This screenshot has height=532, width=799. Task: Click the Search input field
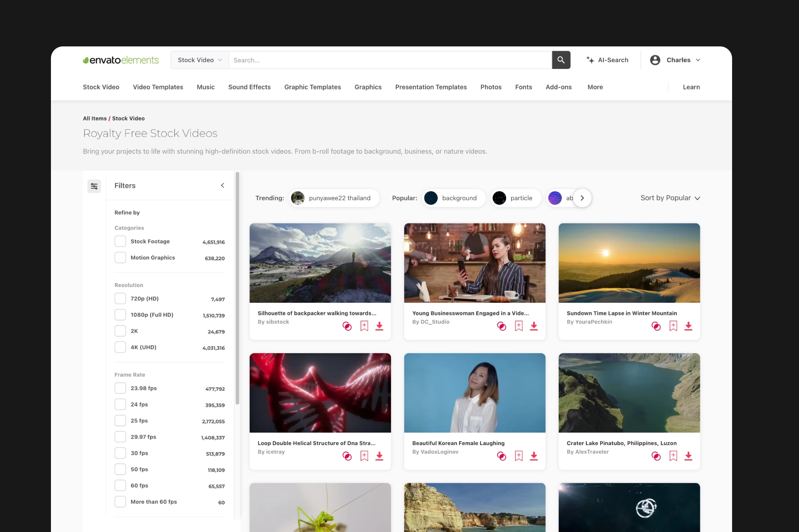click(390, 60)
